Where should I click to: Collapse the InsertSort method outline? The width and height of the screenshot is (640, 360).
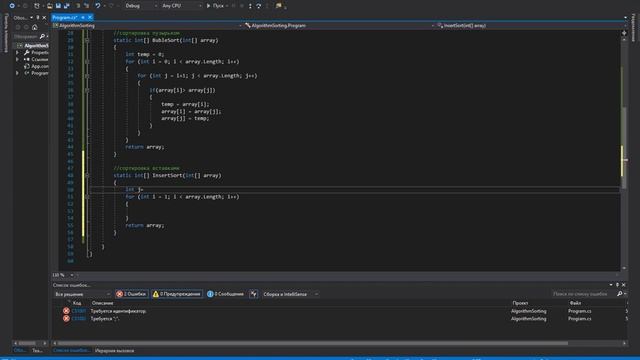[x=87, y=176]
